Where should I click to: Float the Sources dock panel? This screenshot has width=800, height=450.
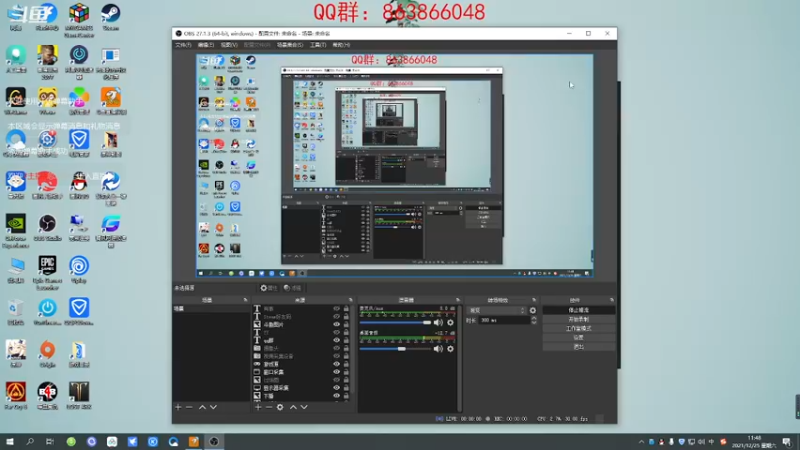[351, 300]
